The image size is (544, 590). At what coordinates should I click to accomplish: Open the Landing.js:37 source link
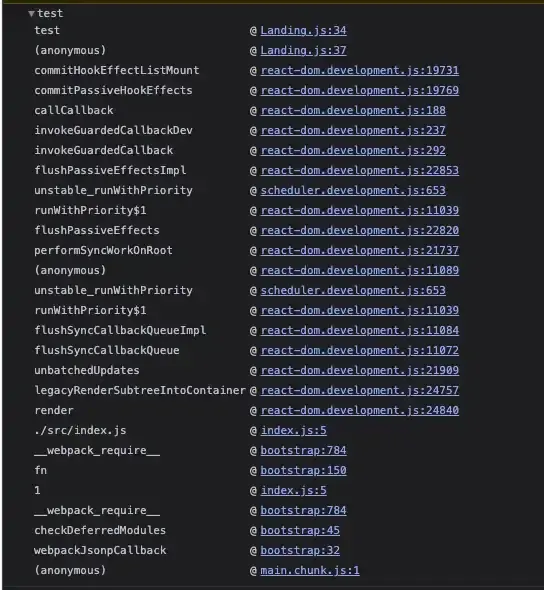[x=303, y=50]
